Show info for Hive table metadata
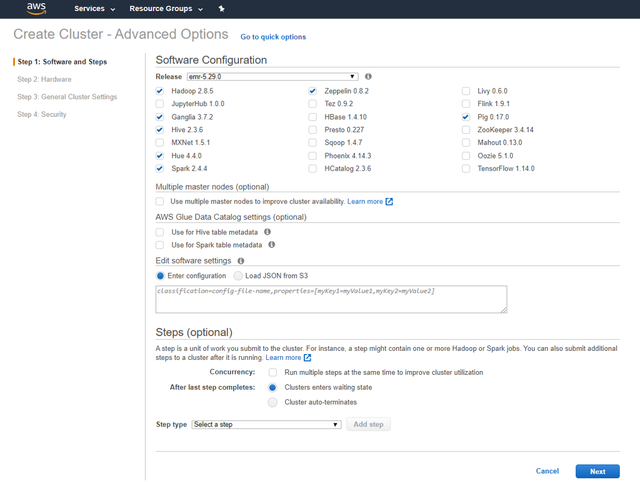 [267, 232]
